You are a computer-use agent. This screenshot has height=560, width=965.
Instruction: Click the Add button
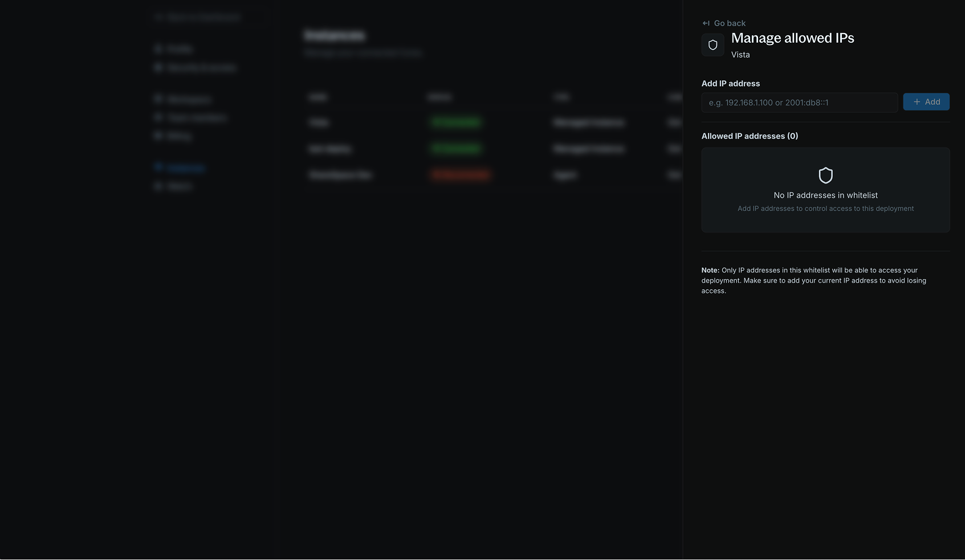coord(926,101)
